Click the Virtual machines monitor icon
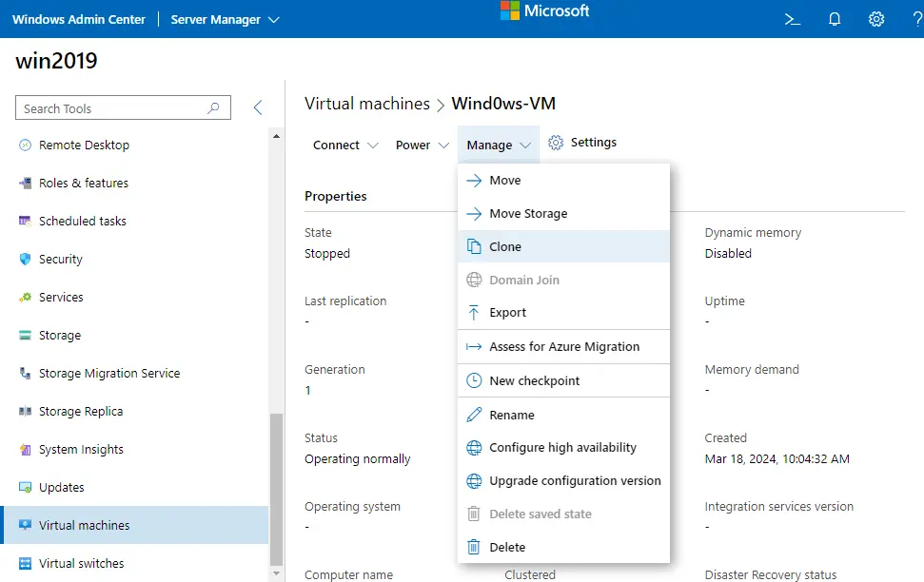 coord(25,525)
